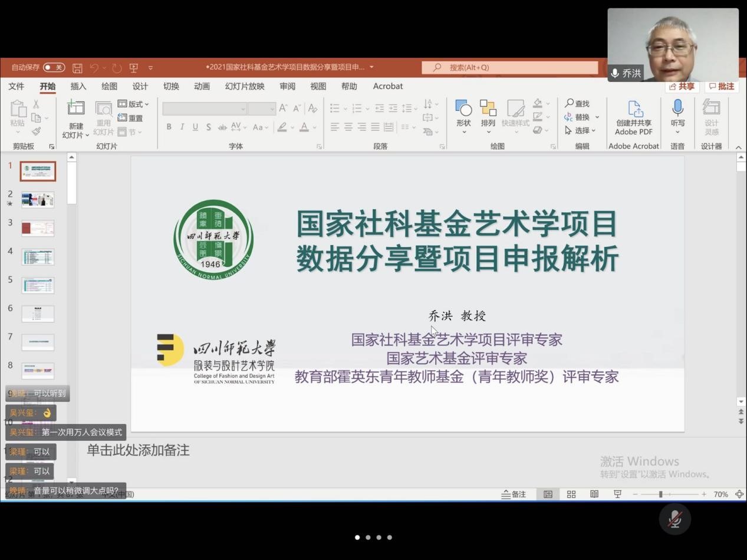Select slide 3 thumbnail
This screenshot has height=560, width=747.
click(x=38, y=228)
